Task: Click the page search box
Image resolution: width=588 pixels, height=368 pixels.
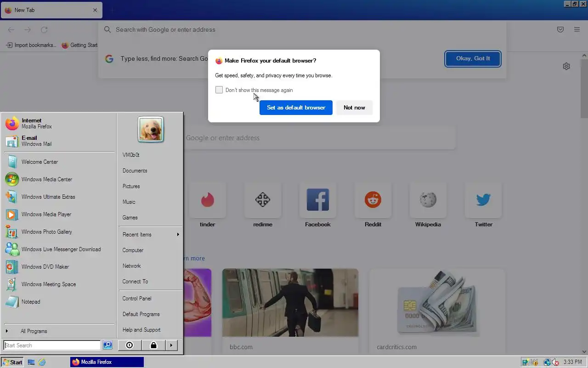Action: click(x=319, y=138)
